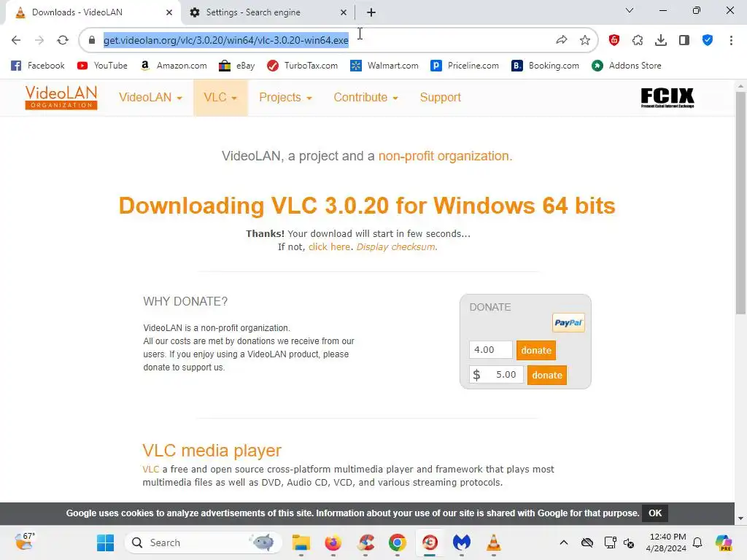Share this page via share icon

[x=562, y=40]
